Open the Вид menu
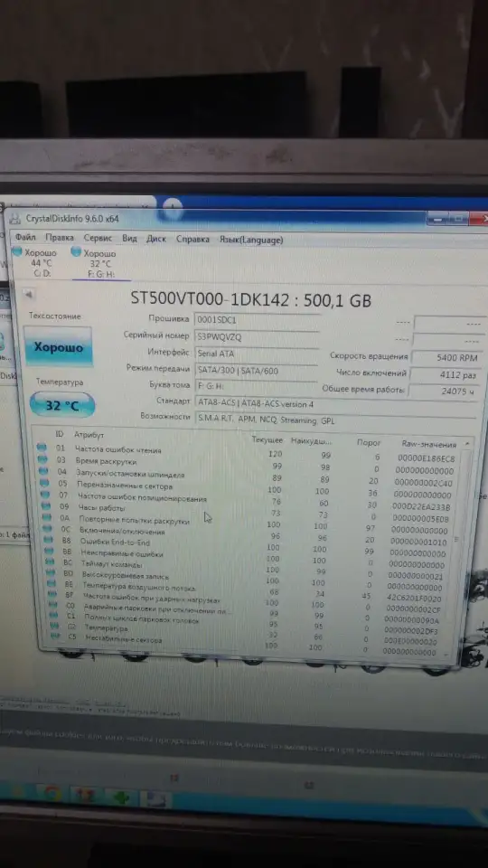This screenshot has width=488, height=868. pos(129,238)
